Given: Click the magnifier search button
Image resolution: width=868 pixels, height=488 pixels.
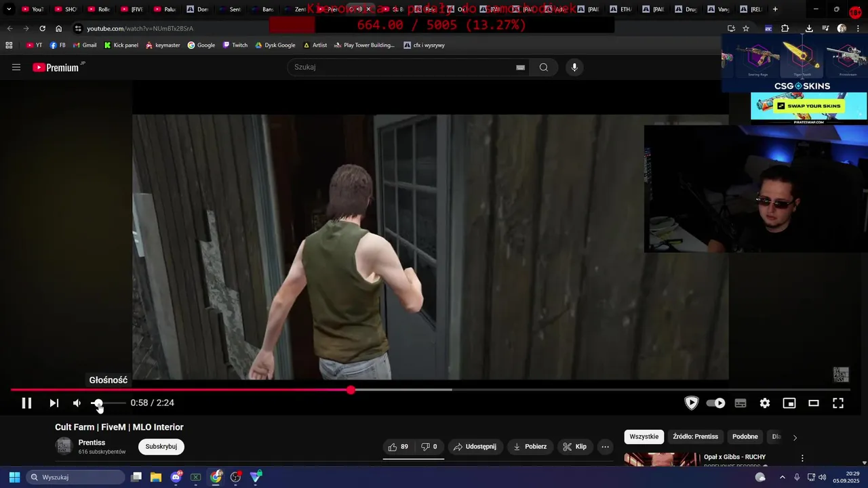Looking at the screenshot, I should pos(544,67).
